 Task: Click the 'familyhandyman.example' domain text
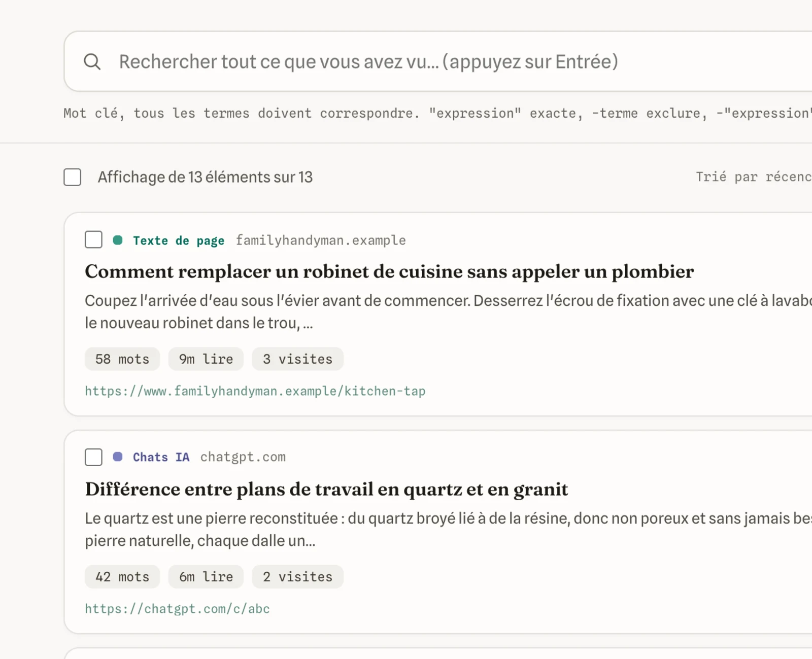pyautogui.click(x=321, y=240)
